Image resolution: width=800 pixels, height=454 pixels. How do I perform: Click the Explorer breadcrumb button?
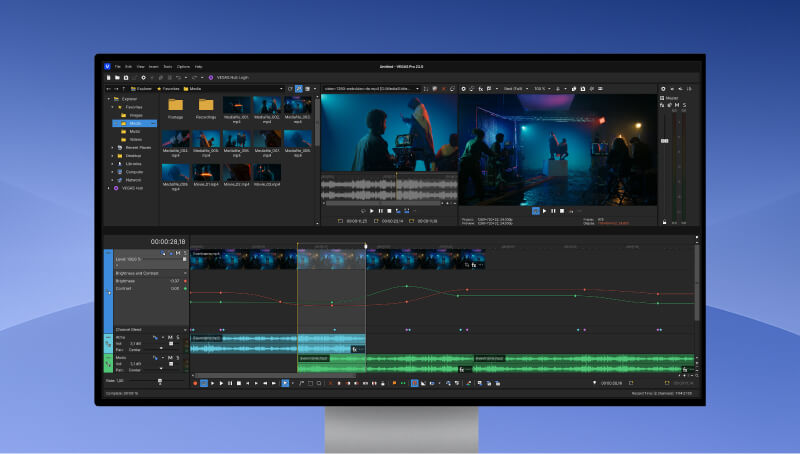coord(142,89)
